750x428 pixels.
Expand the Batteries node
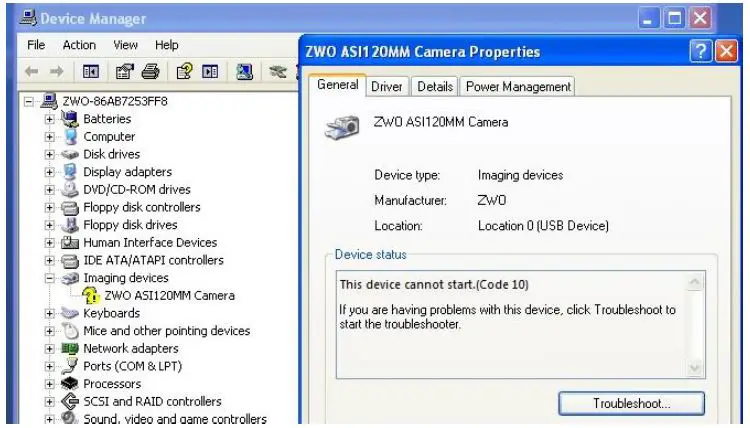tap(49, 119)
